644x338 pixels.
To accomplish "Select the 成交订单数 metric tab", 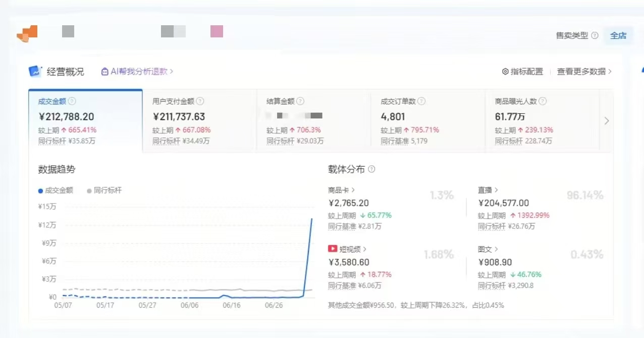I will click(428, 120).
